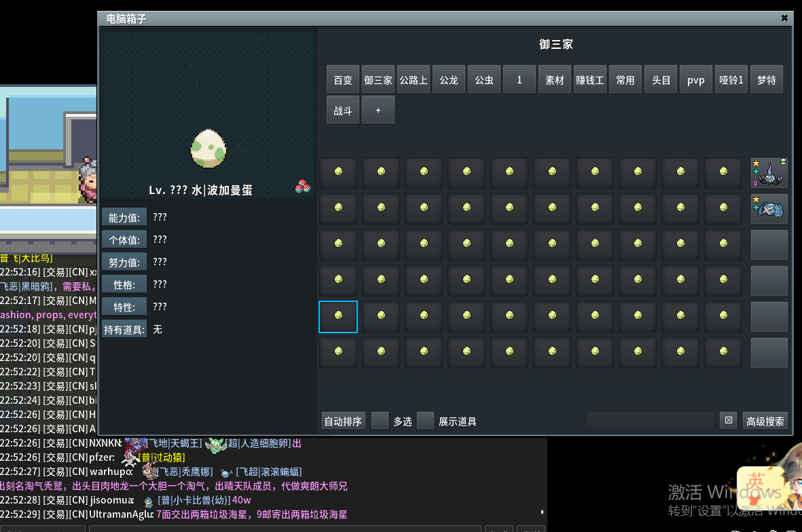Click player name warhupo in chat
The height and width of the screenshot is (532, 802).
[111, 472]
